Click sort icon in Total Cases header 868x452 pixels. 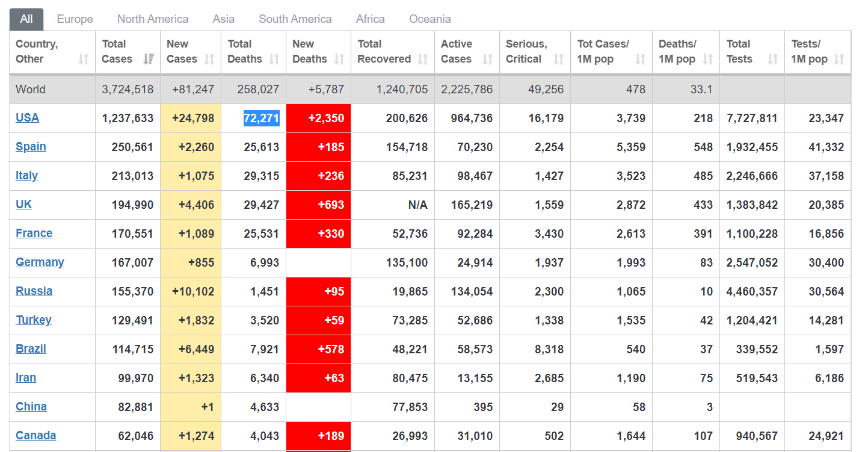(149, 59)
